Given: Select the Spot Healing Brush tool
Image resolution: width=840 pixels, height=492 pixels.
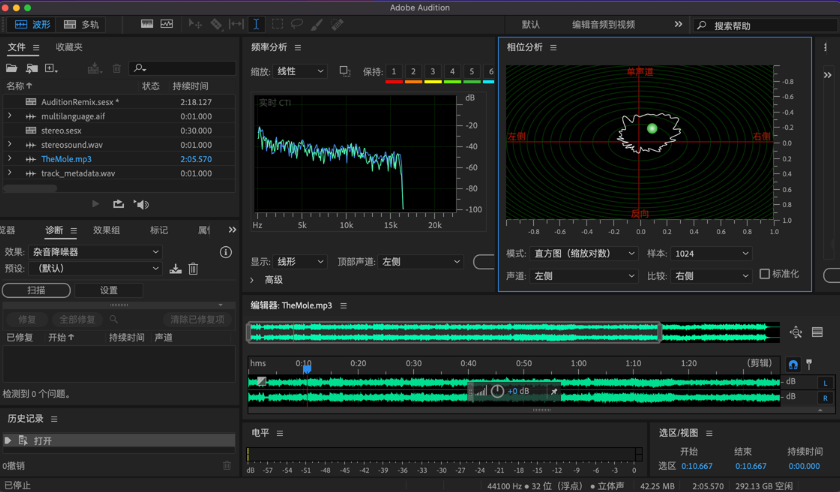Looking at the screenshot, I should coord(337,24).
